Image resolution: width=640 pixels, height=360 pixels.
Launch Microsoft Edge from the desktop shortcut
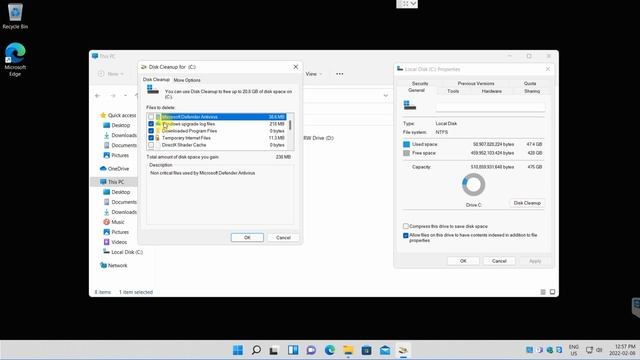[x=15, y=60]
